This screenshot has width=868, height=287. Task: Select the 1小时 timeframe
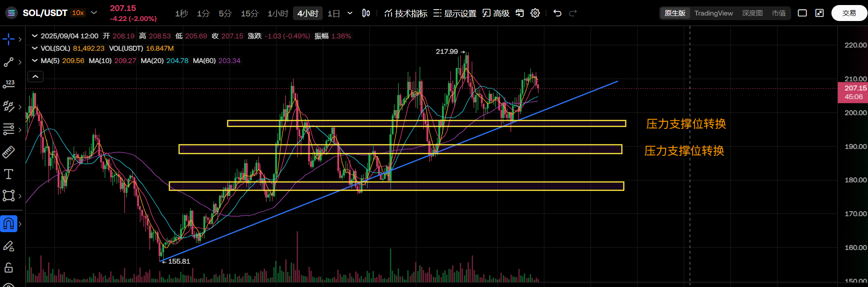pyautogui.click(x=278, y=14)
